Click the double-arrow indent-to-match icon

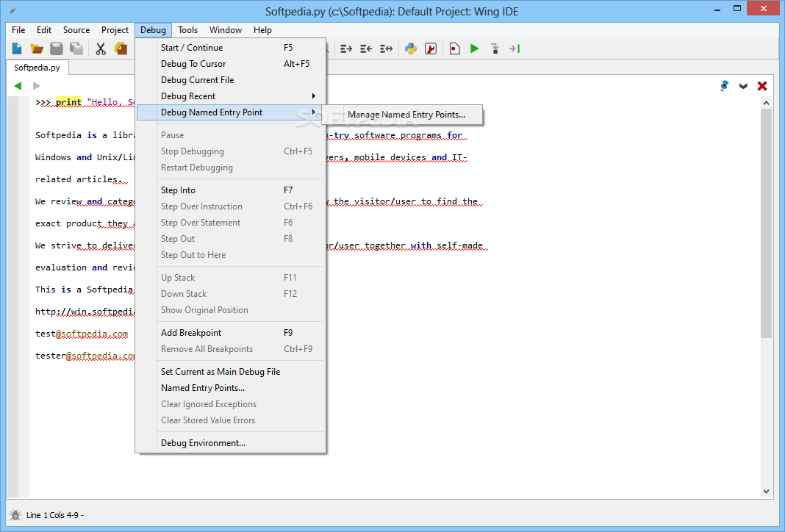coord(386,48)
